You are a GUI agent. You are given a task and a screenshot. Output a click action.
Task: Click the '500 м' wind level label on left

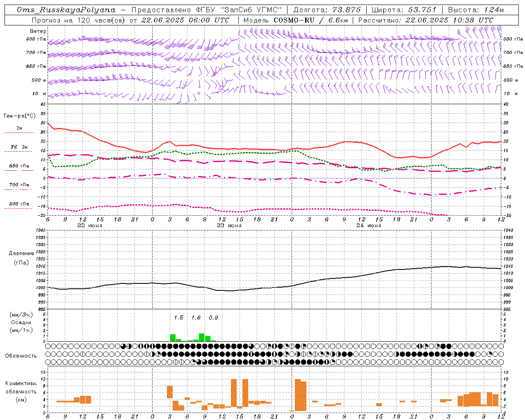point(39,80)
